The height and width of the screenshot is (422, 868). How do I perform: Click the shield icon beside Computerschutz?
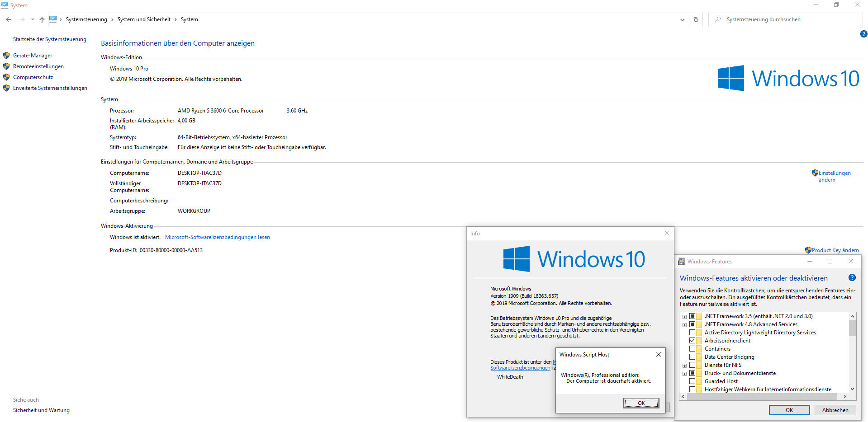click(6, 77)
